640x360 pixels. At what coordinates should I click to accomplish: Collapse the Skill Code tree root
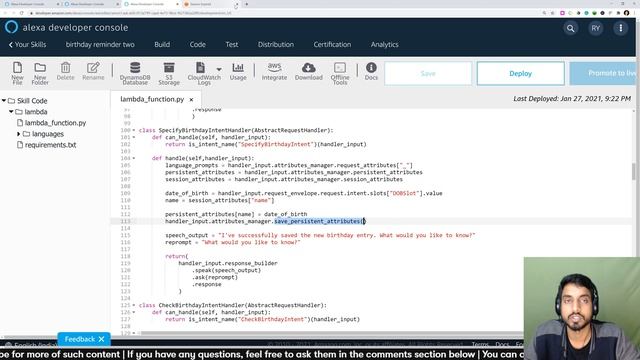tap(4, 100)
